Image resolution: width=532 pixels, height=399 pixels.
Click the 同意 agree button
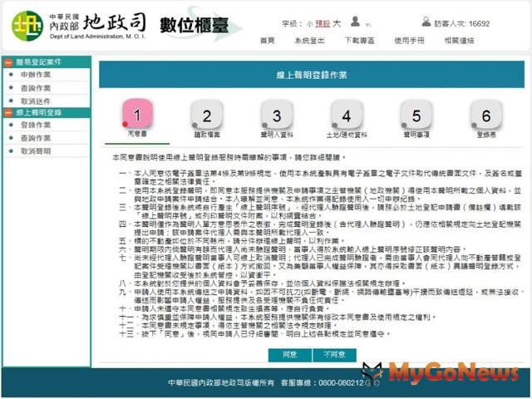click(x=290, y=355)
